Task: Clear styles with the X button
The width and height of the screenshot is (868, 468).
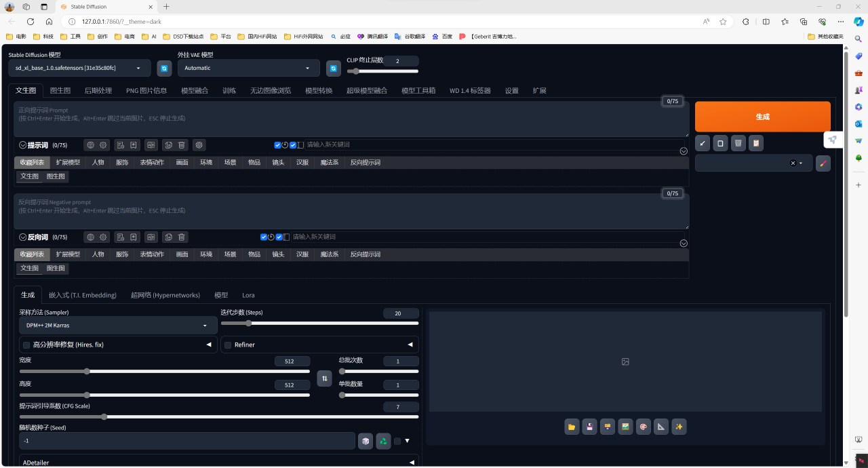Action: tap(792, 163)
